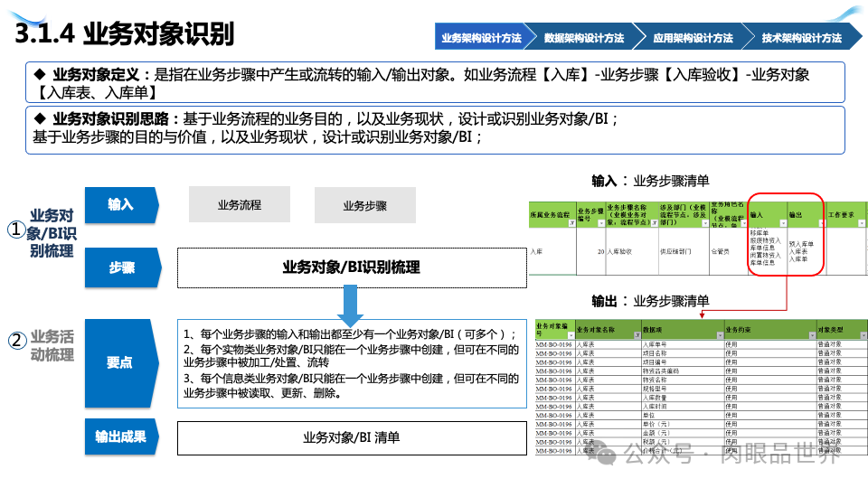Image resolution: width=868 pixels, height=488 pixels.
Task: Click the blue 输入 label
Action: [121, 205]
